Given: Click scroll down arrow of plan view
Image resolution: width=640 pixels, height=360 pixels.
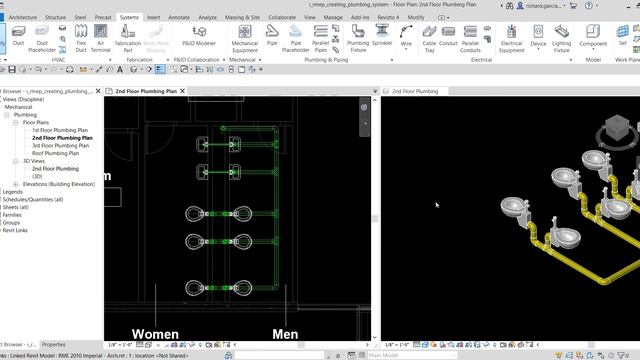Looking at the screenshot, I should click(375, 337).
